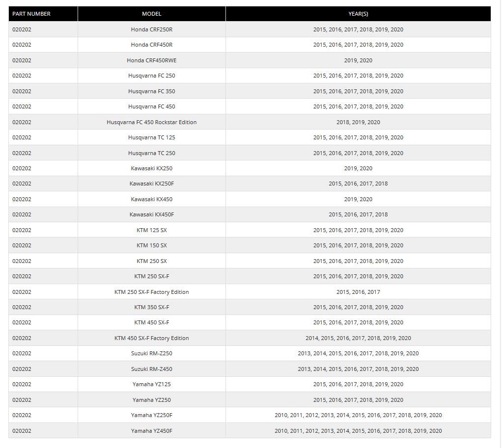Click the years cell for Yamaha YZ250F
Screen dimensions: 502x448
[358, 415]
